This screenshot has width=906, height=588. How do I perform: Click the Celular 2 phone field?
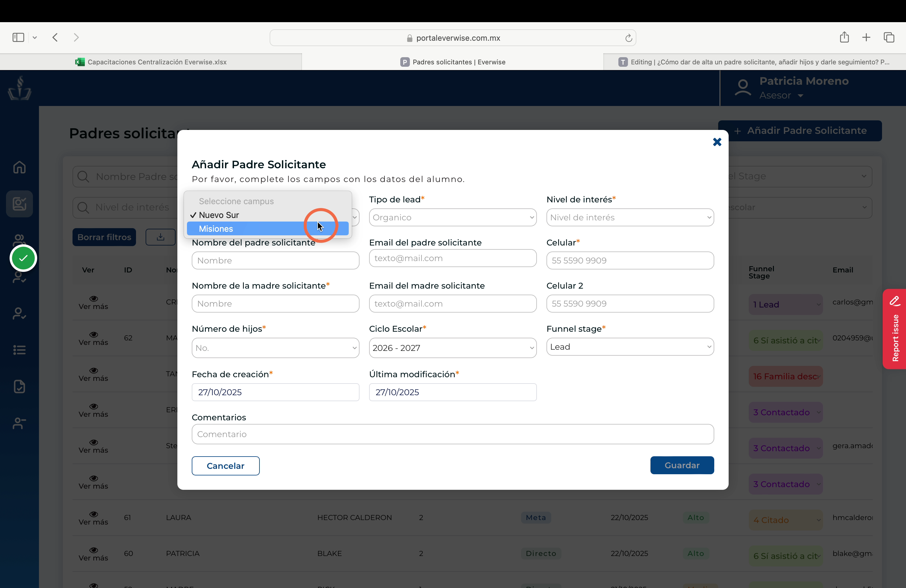click(x=630, y=303)
